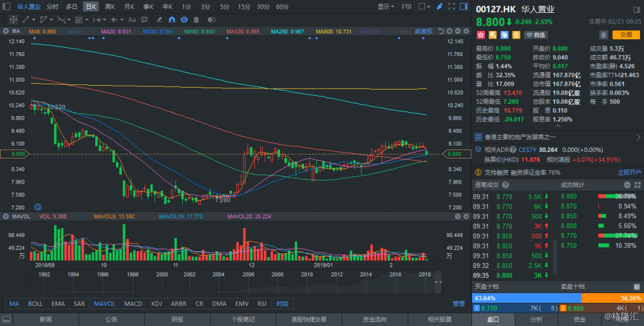Zoom in chart with plus icon

450,31
